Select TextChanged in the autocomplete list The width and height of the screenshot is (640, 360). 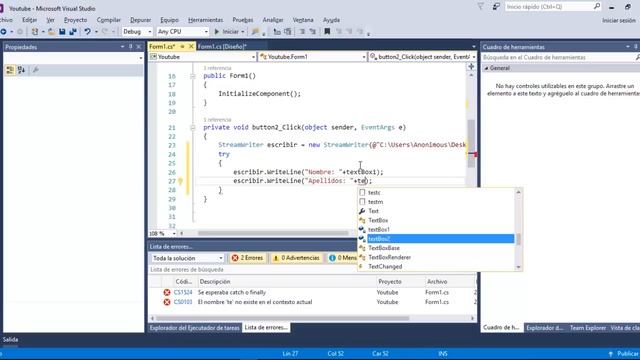436,267
